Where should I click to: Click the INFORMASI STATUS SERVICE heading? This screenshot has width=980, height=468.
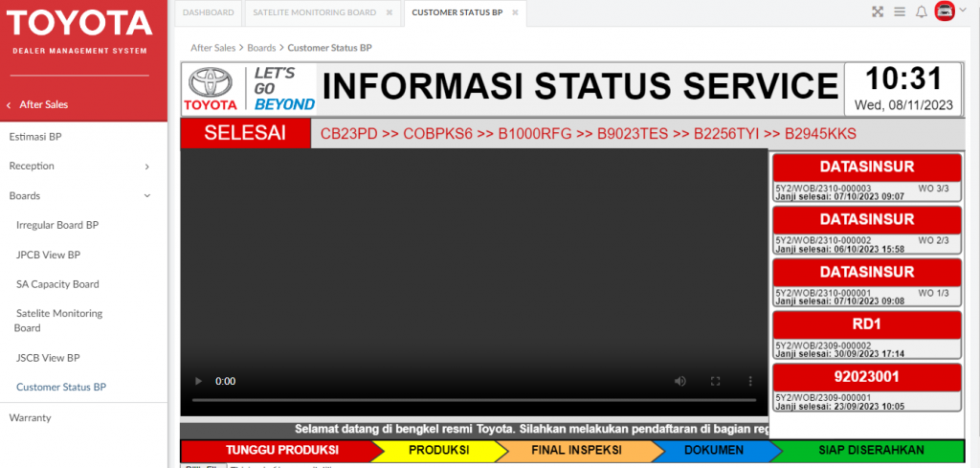click(580, 86)
